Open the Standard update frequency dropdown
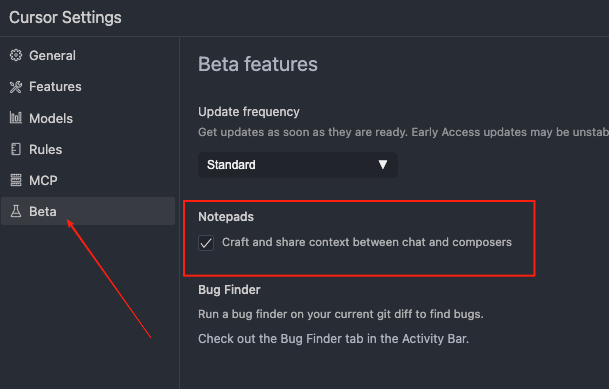This screenshot has height=389, width=609. (x=298, y=165)
